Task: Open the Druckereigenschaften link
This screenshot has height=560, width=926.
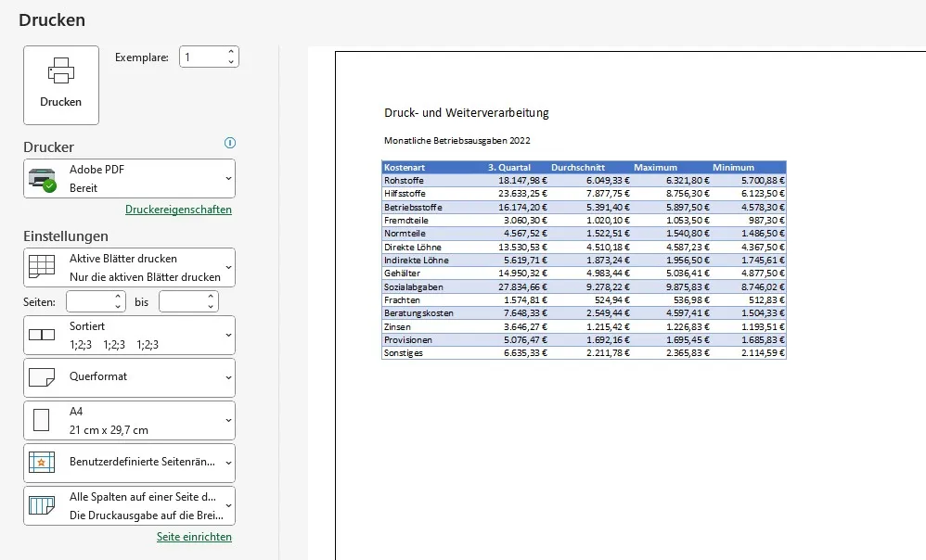Action: [178, 210]
